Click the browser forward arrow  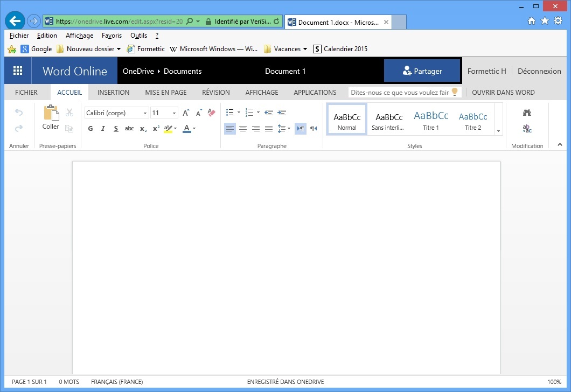[33, 21]
